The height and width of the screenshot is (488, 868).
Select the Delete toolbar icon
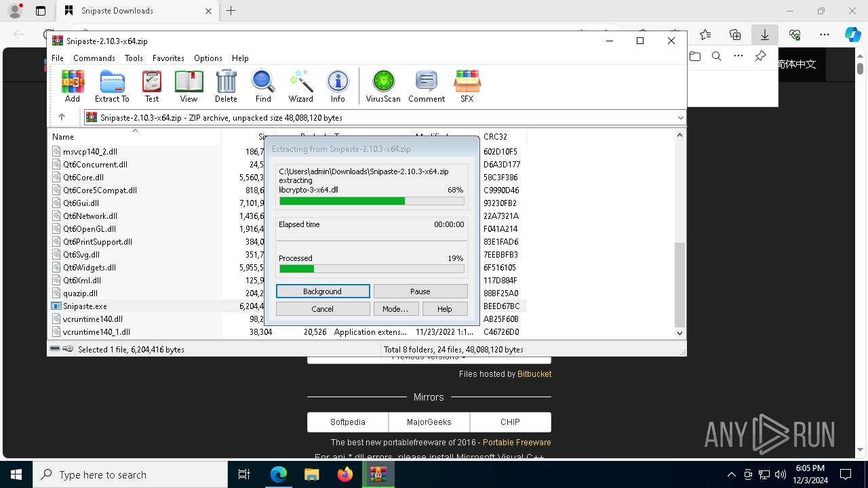click(x=226, y=86)
